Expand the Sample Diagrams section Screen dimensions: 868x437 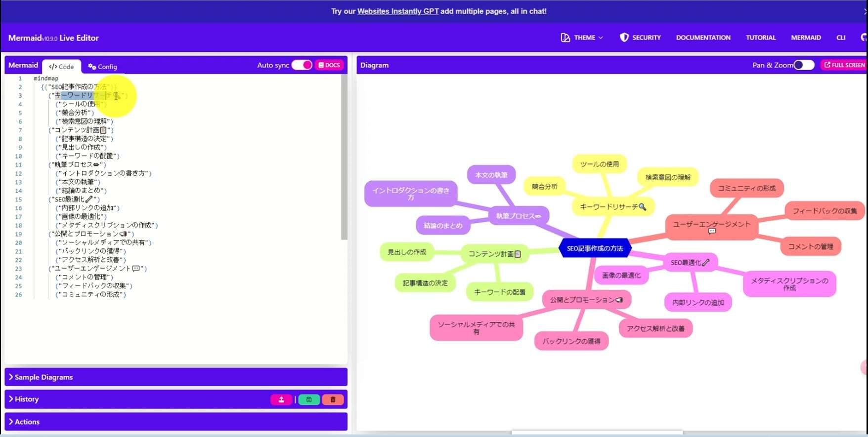point(176,377)
